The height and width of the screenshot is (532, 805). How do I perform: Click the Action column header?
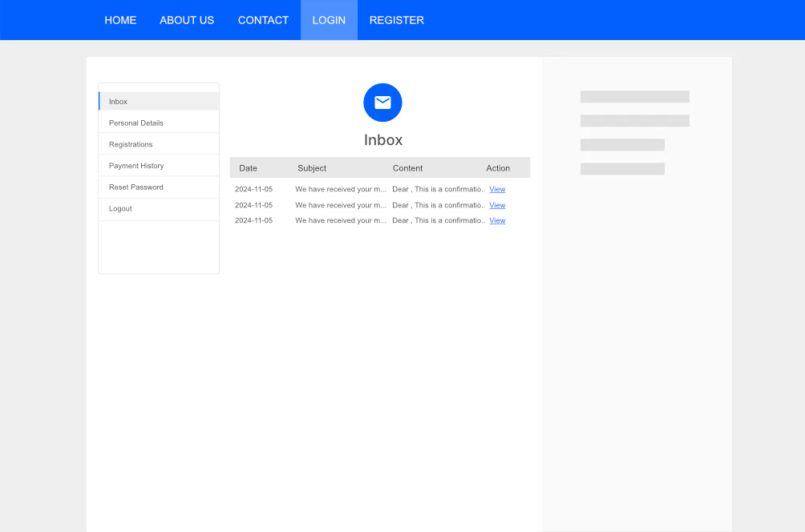498,168
